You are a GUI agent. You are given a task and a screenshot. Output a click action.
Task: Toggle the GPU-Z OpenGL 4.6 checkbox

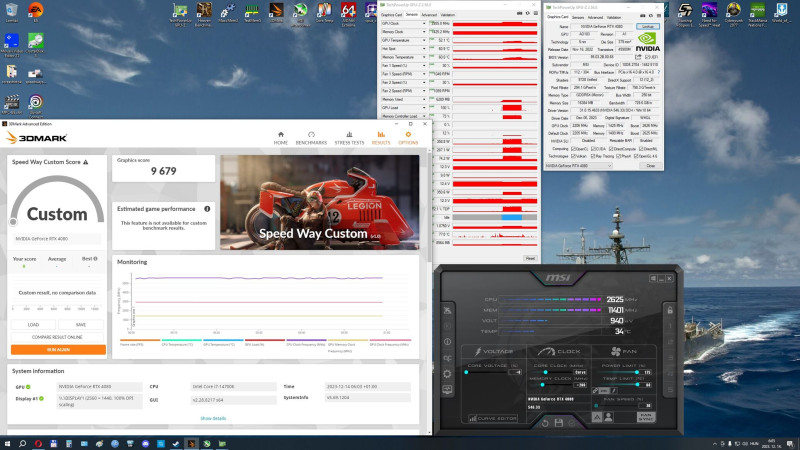[x=636, y=156]
